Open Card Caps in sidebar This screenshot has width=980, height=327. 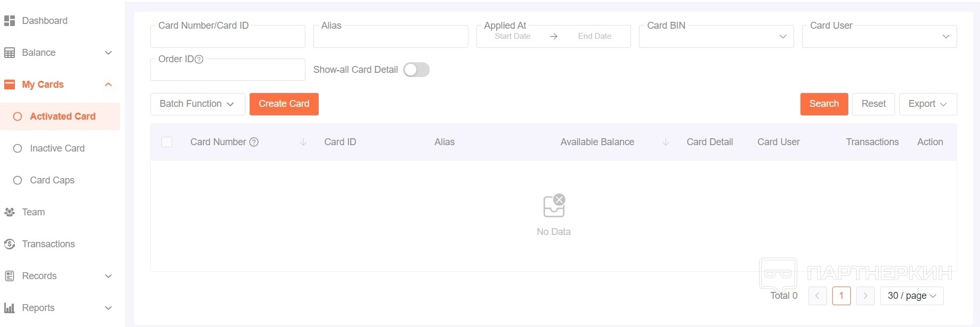point(52,180)
